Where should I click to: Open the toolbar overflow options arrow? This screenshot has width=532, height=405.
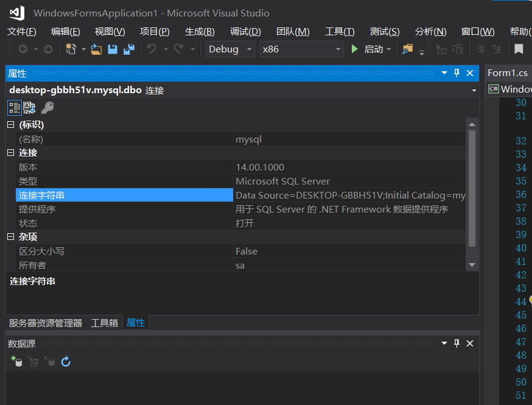tap(422, 52)
